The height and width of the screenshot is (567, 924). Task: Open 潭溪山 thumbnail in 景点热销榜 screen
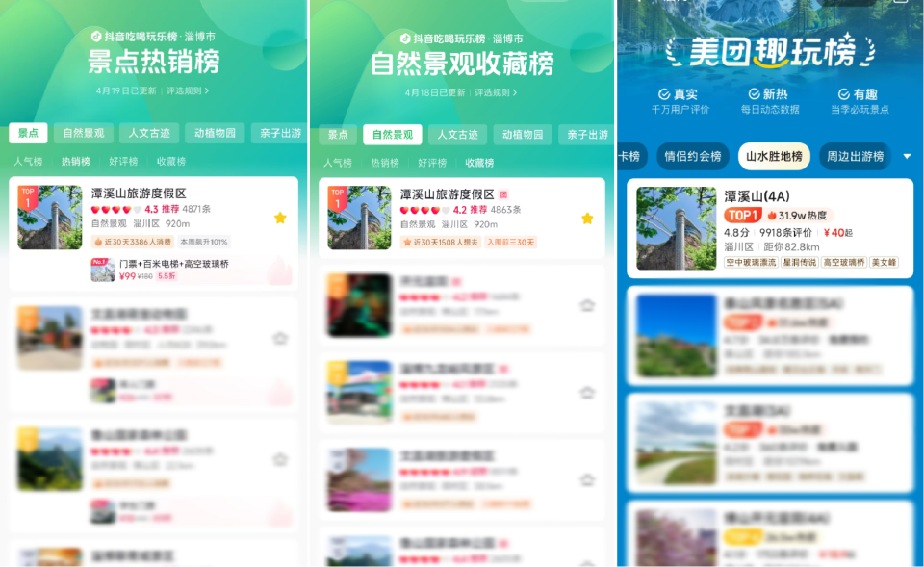(x=50, y=218)
